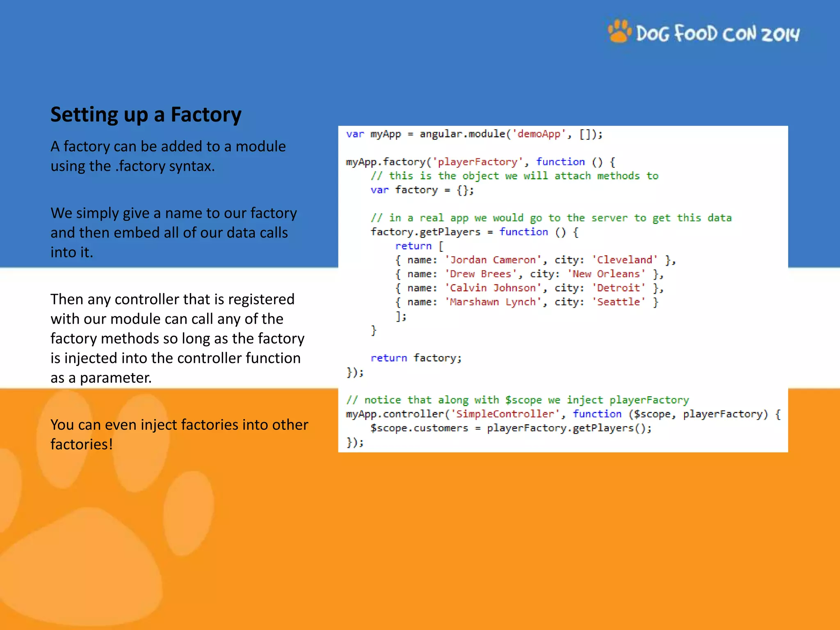Click the Setting up a Factory heading
840x630 pixels.
(146, 114)
